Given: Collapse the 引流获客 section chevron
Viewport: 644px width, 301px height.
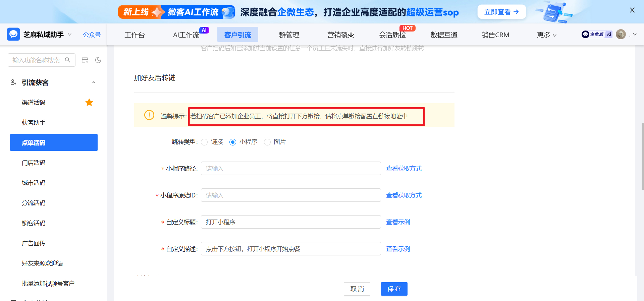Looking at the screenshot, I should coord(94,82).
